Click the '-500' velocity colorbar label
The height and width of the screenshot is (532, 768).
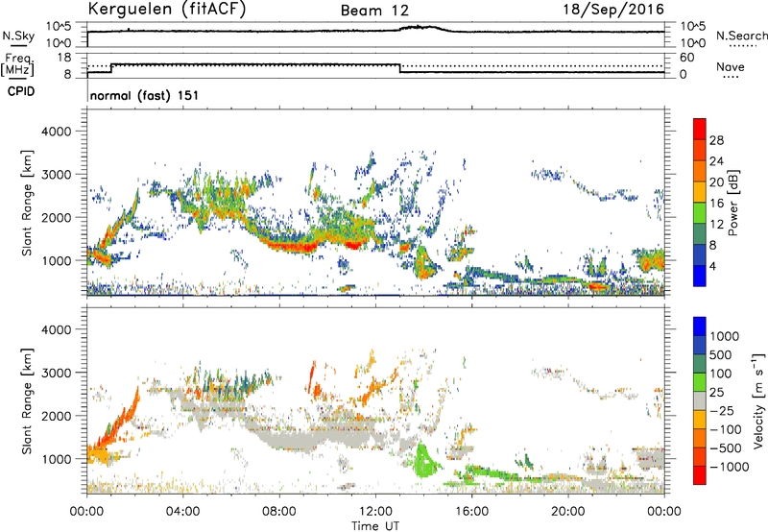[x=726, y=448]
